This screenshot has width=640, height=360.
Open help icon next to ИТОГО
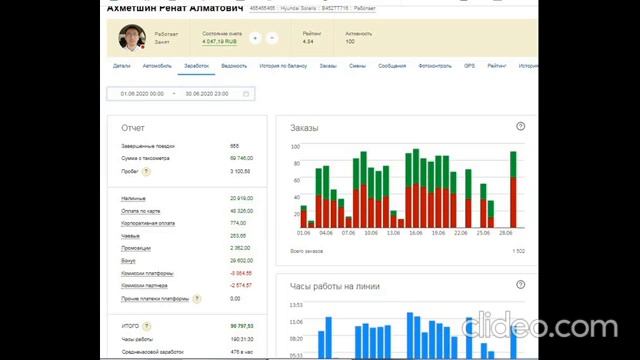[147, 326]
